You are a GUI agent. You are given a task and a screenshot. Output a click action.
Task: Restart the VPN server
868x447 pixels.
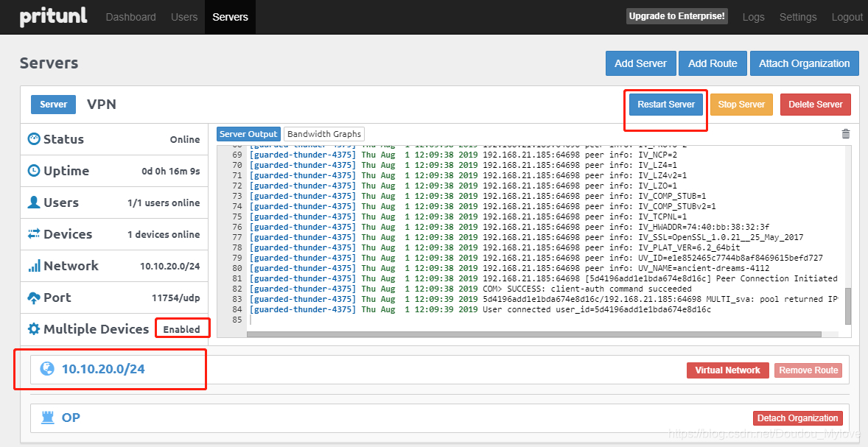(x=666, y=105)
